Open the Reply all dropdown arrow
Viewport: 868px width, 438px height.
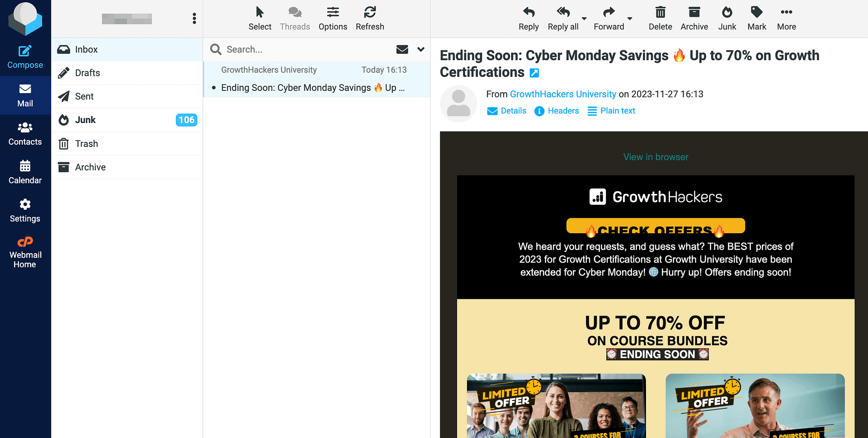pos(584,19)
